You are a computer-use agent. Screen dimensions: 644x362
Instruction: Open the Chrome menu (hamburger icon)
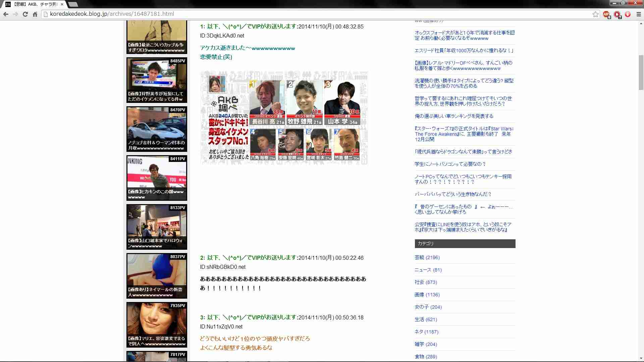point(639,14)
